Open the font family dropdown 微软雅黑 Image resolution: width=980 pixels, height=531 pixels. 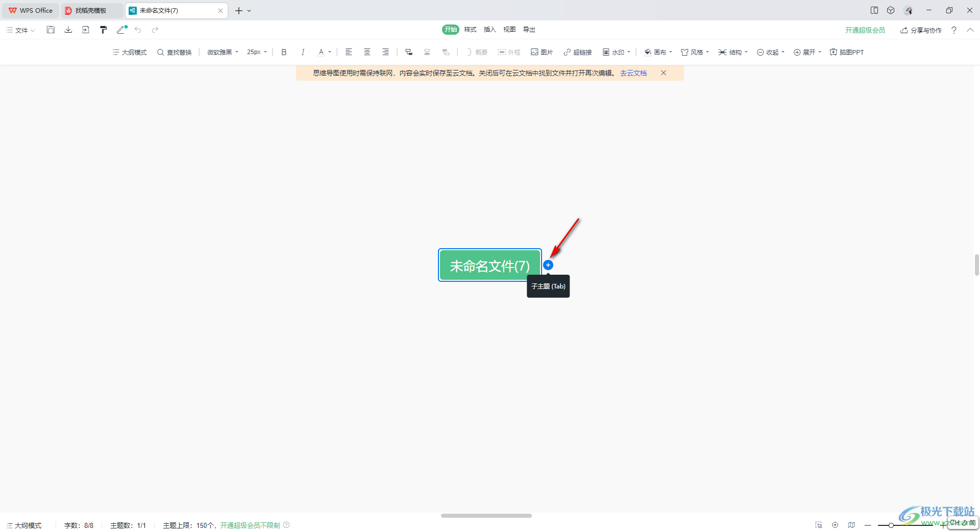(223, 52)
